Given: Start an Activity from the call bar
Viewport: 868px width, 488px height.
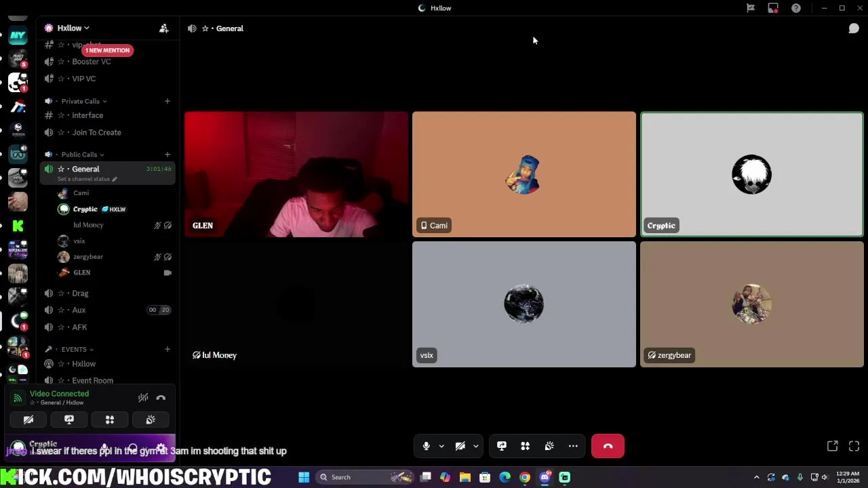Looking at the screenshot, I should coord(526,446).
